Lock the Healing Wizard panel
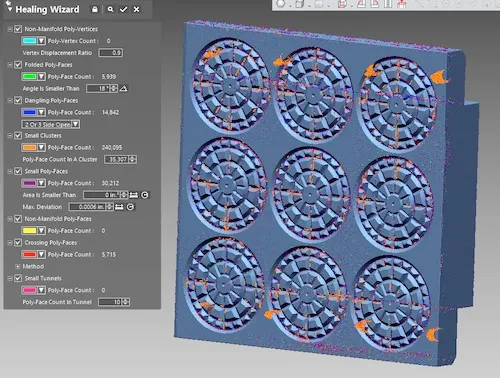500x378 pixels. click(95, 9)
